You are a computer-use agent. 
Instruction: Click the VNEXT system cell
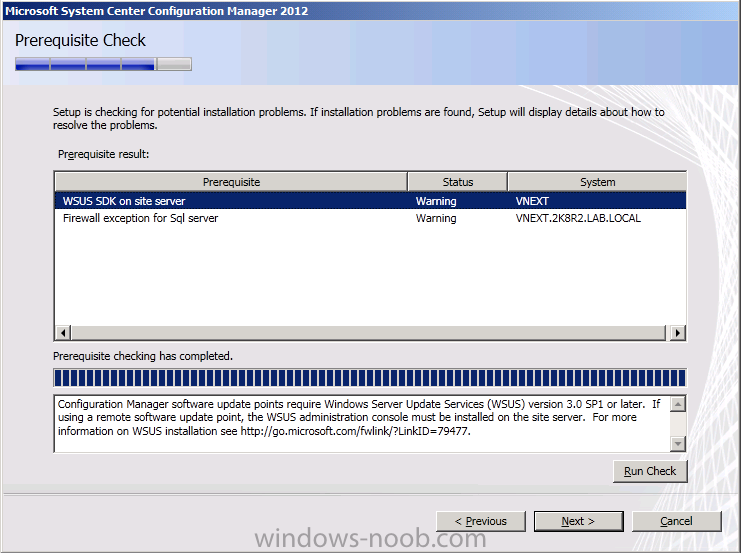532,201
